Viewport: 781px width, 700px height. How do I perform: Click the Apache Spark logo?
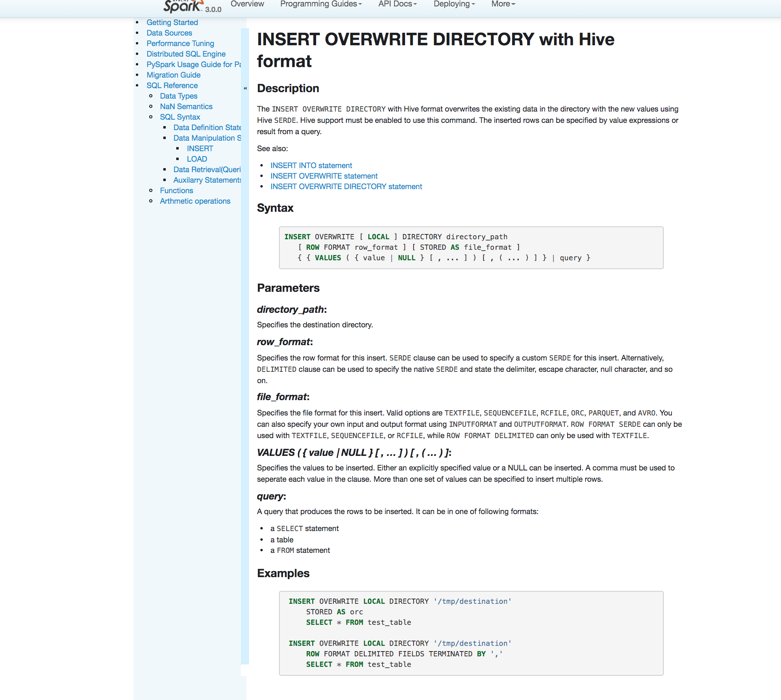point(183,6)
